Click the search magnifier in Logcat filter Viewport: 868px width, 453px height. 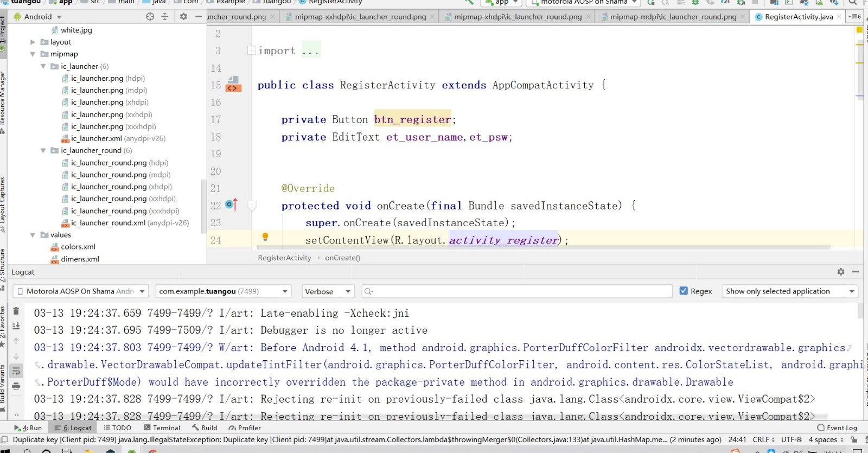click(x=369, y=291)
